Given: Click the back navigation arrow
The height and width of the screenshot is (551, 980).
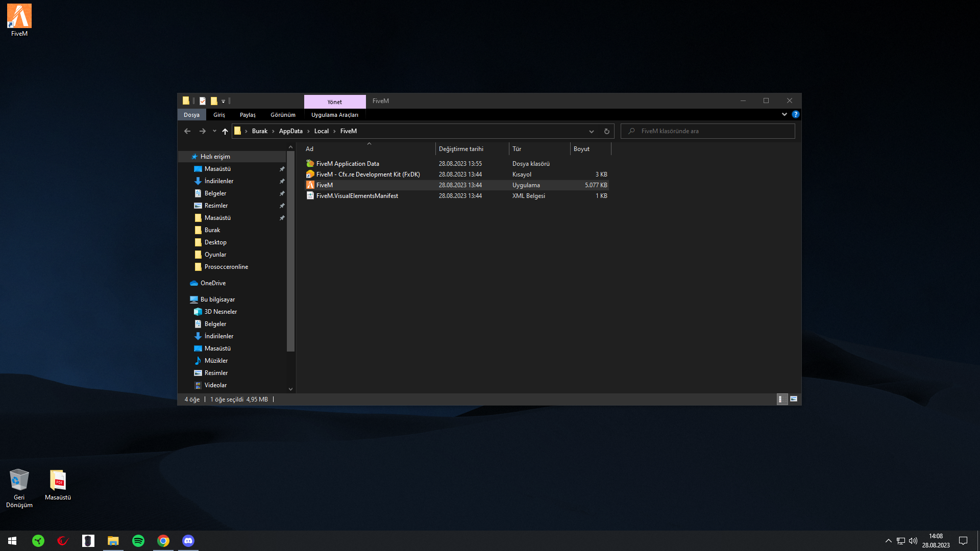Looking at the screenshot, I should 187,131.
